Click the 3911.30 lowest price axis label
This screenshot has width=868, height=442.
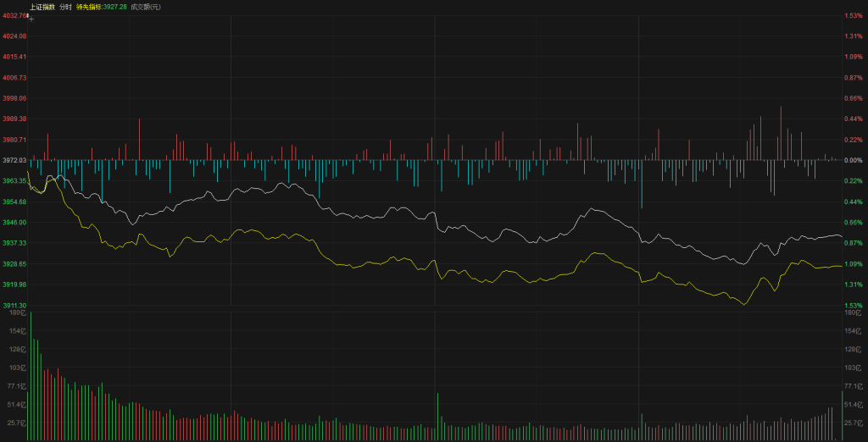click(x=14, y=305)
